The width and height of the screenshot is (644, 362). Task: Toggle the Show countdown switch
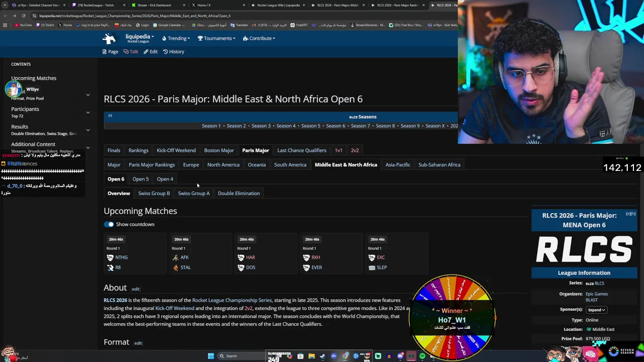point(109,224)
